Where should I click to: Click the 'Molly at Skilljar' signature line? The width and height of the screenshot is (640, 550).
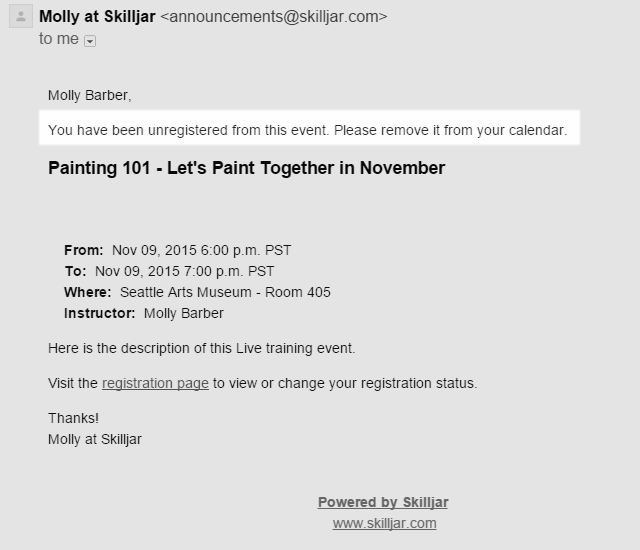(95, 439)
